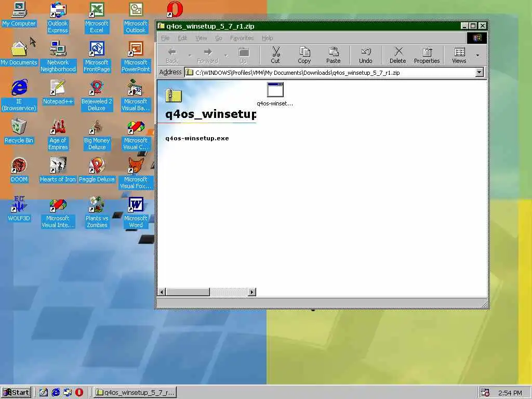
Task: Click the Views toolbar button
Action: (x=459, y=55)
